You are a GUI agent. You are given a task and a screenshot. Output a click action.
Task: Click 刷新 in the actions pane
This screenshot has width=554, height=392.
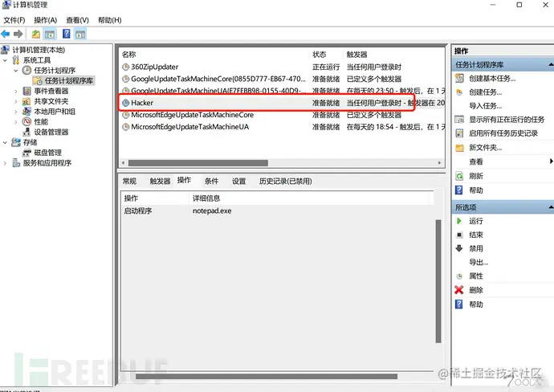tap(476, 176)
